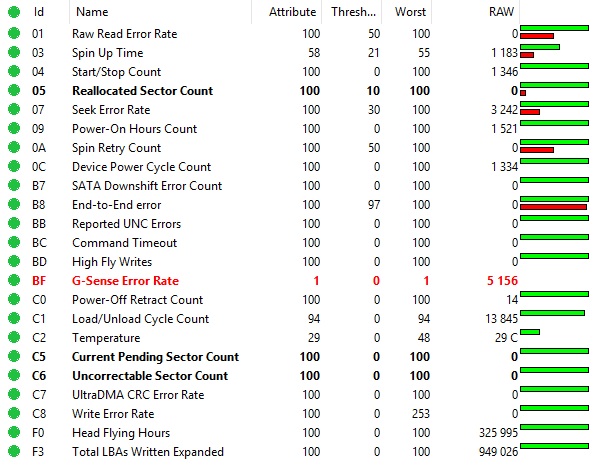Click green status dot for Spin Retry Count
This screenshot has height=465, width=600.
pos(14,147)
